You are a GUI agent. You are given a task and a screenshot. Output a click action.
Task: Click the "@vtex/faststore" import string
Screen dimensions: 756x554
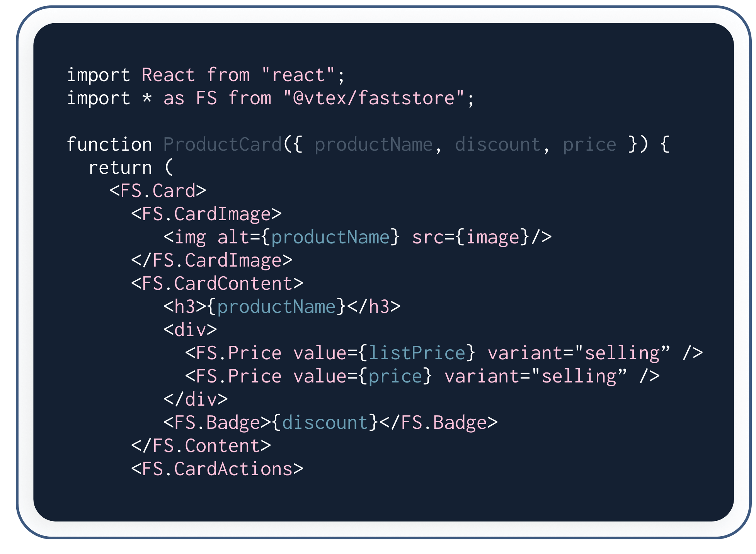click(373, 98)
